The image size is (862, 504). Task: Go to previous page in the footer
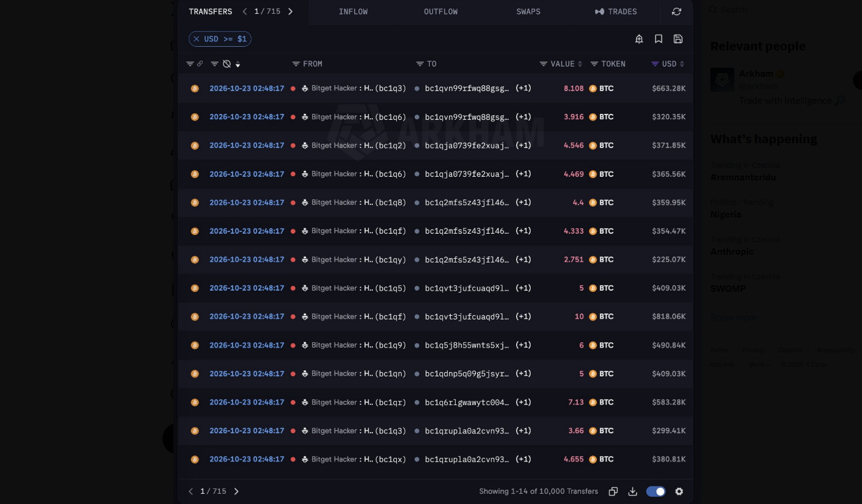(191, 491)
